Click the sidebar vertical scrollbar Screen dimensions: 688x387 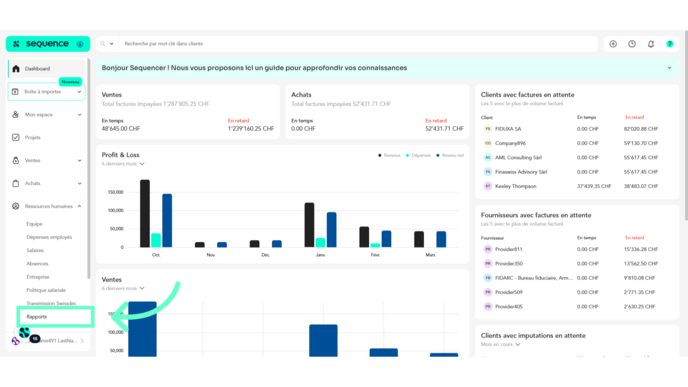click(x=88, y=169)
